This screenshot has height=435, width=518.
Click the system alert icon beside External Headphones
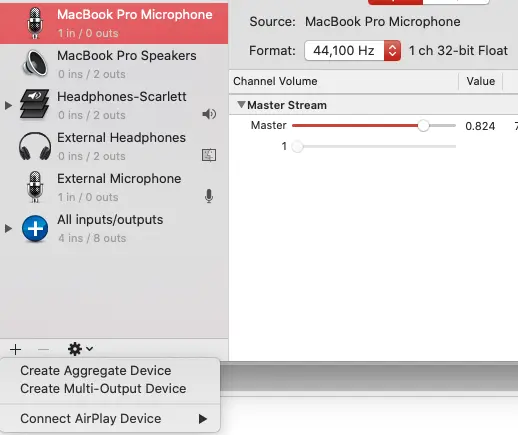[209, 155]
